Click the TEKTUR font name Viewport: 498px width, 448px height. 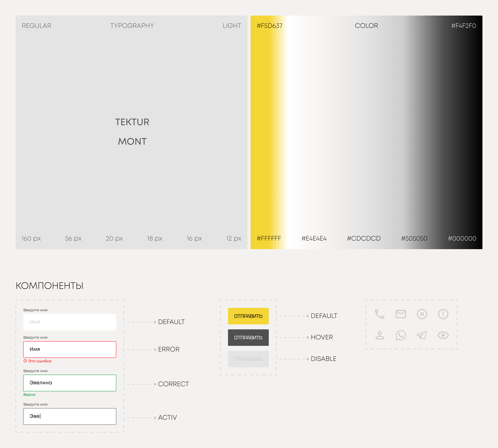(132, 122)
